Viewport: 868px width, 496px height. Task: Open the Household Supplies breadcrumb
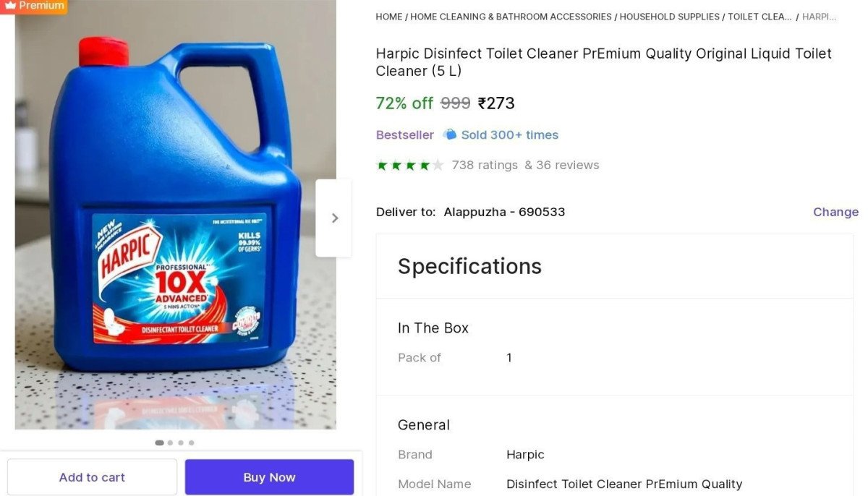click(669, 17)
